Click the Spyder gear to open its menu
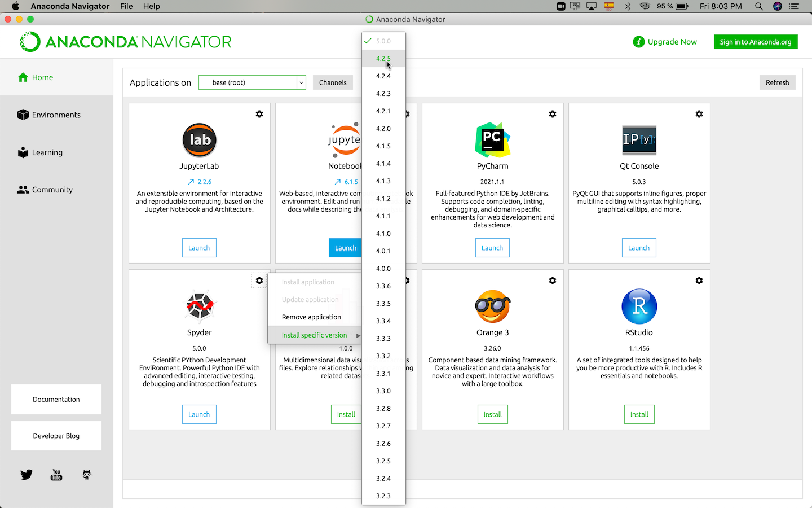Viewport: 812px width, 508px height. tap(259, 281)
